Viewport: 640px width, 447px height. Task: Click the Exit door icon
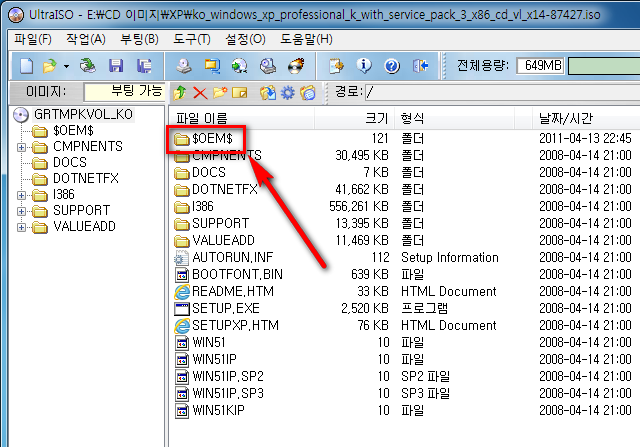click(x=420, y=66)
